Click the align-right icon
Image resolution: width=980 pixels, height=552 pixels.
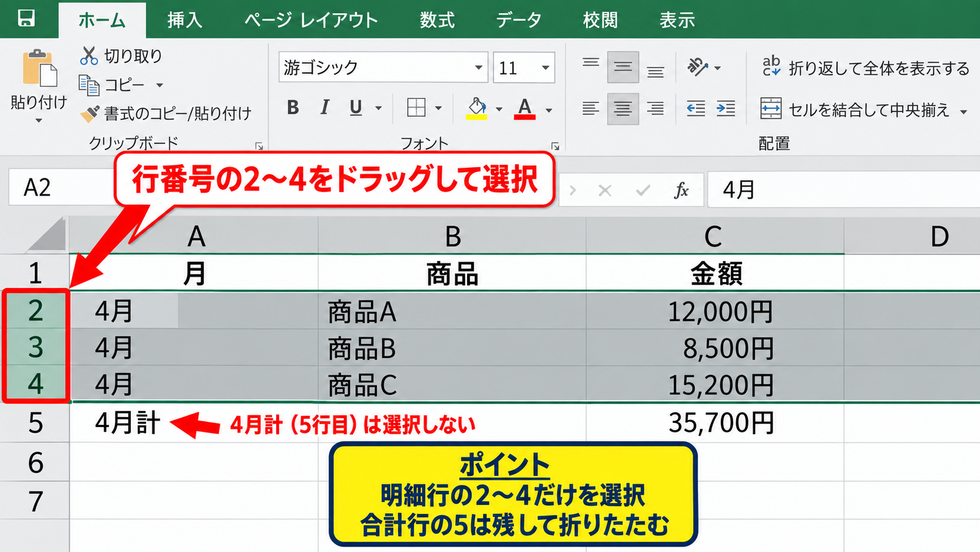click(655, 109)
